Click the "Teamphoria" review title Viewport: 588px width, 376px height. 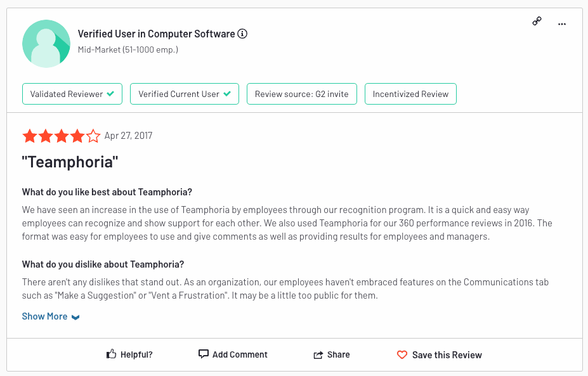[70, 162]
